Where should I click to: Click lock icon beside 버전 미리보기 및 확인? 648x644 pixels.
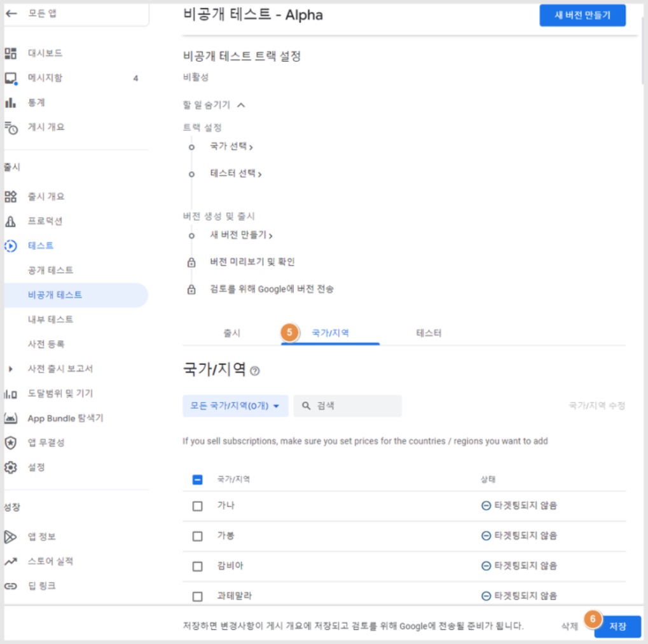[x=191, y=263]
